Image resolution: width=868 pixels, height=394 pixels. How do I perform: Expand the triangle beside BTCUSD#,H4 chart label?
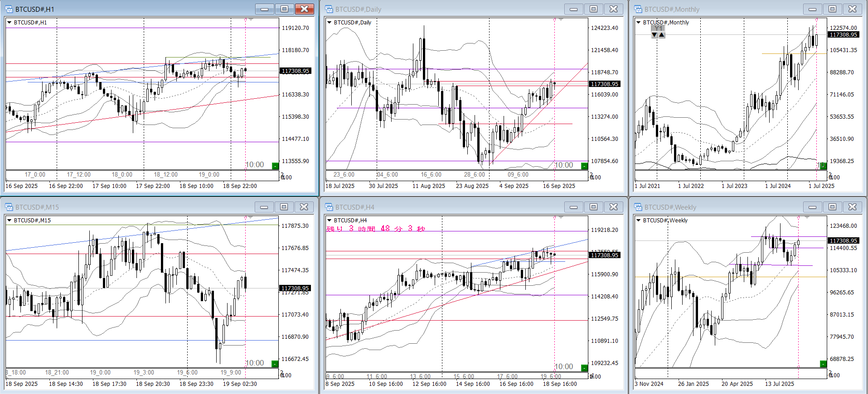tap(329, 220)
